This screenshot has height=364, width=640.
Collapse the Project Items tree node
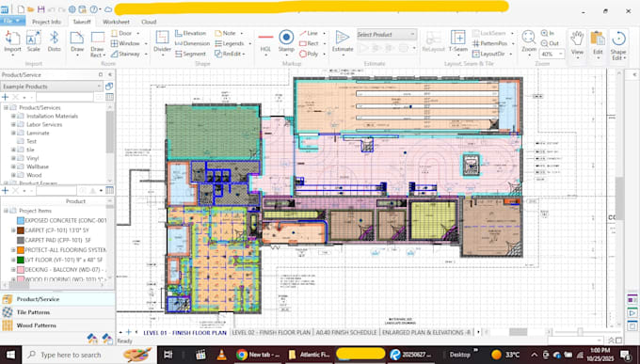pyautogui.click(x=6, y=211)
